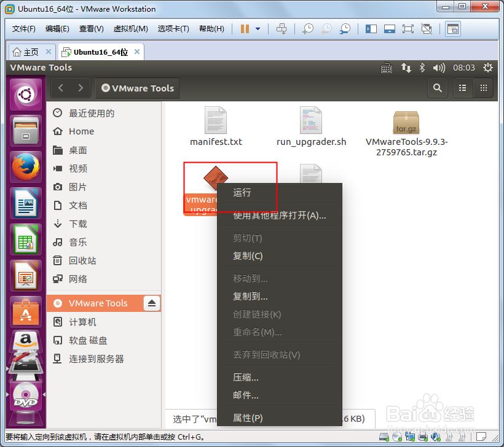Toggle the thumbnail bar view icon
This screenshot has width=504, height=447.
click(389, 29)
